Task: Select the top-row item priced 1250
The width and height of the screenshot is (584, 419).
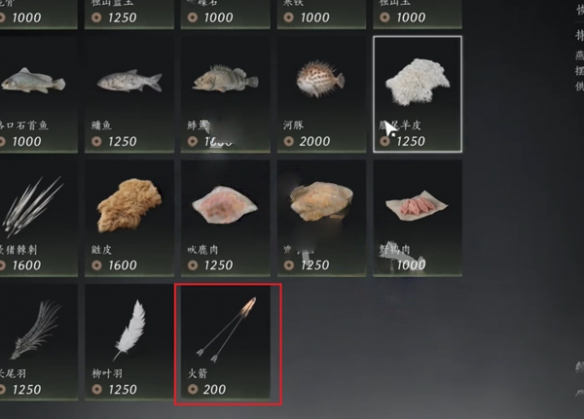Action: click(129, 14)
